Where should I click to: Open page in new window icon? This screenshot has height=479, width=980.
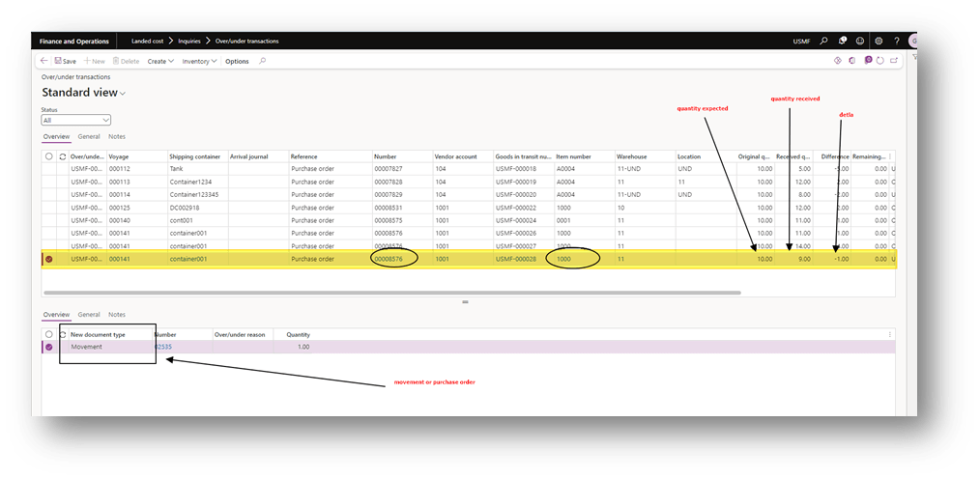coord(894,61)
